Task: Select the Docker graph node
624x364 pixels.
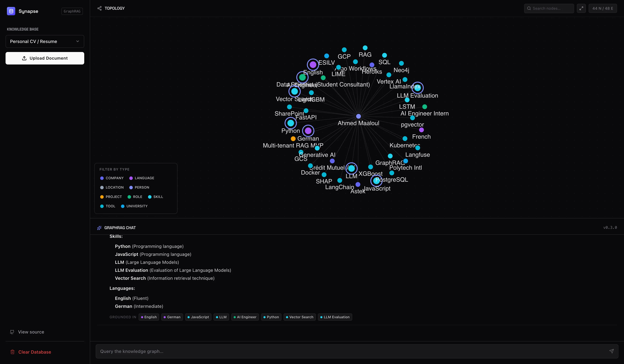Action: tap(310, 166)
